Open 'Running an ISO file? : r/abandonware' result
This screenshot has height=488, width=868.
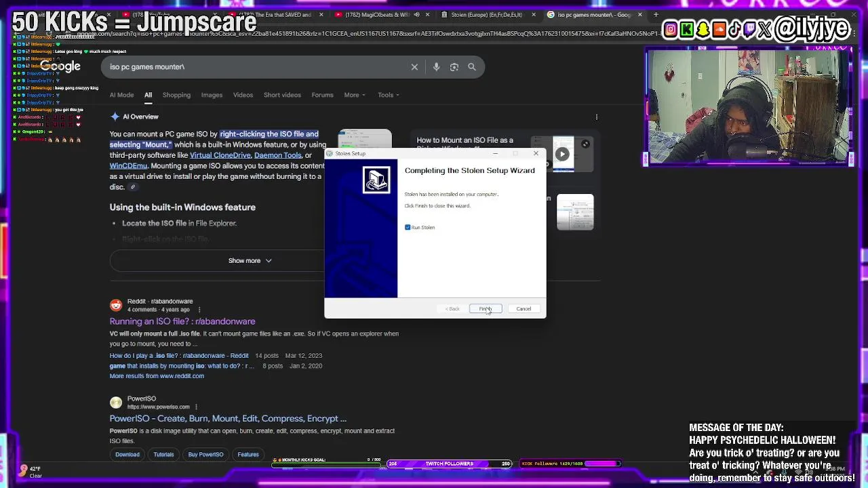[x=182, y=321]
